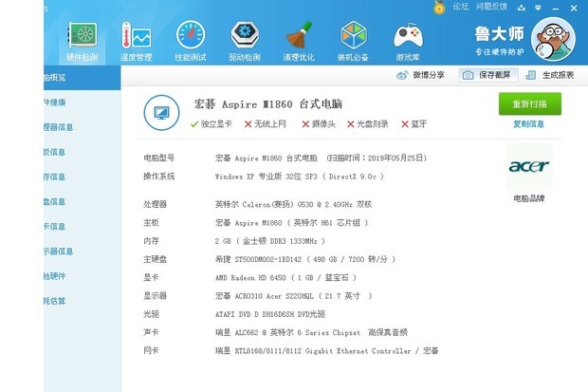Screen dimensions: 588x392
Task: Close the 鲁大师 window
Action: coord(574,8)
